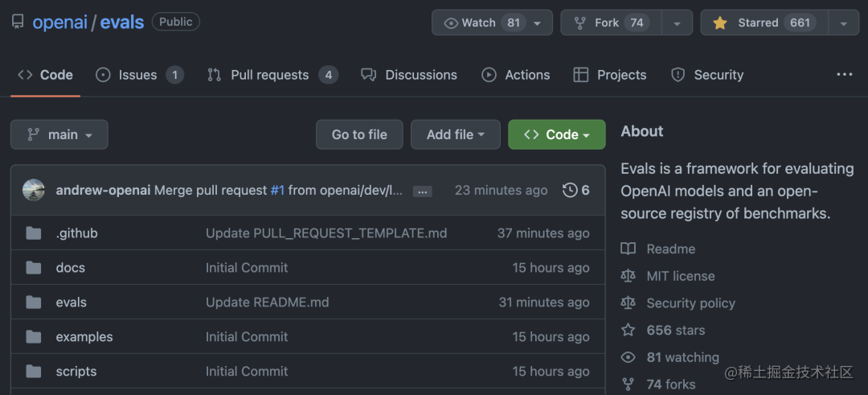Open the Add file dropdown
This screenshot has width=868, height=395.
[456, 134]
